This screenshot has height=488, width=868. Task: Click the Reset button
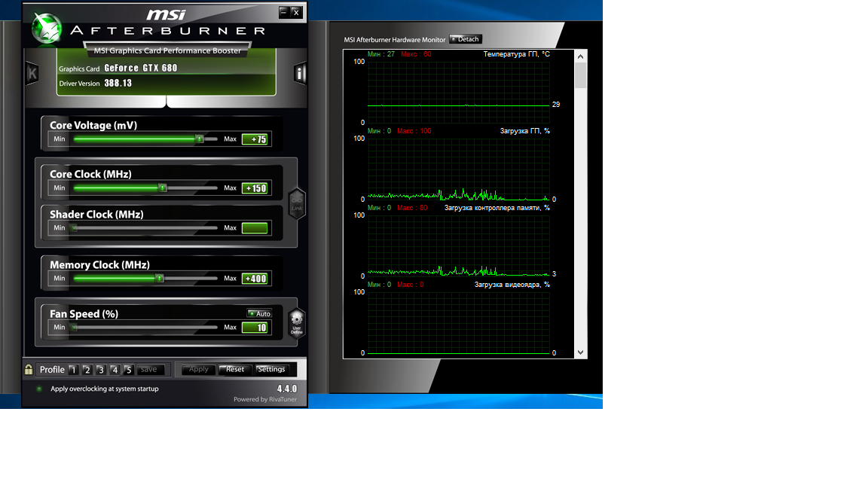[235, 370]
